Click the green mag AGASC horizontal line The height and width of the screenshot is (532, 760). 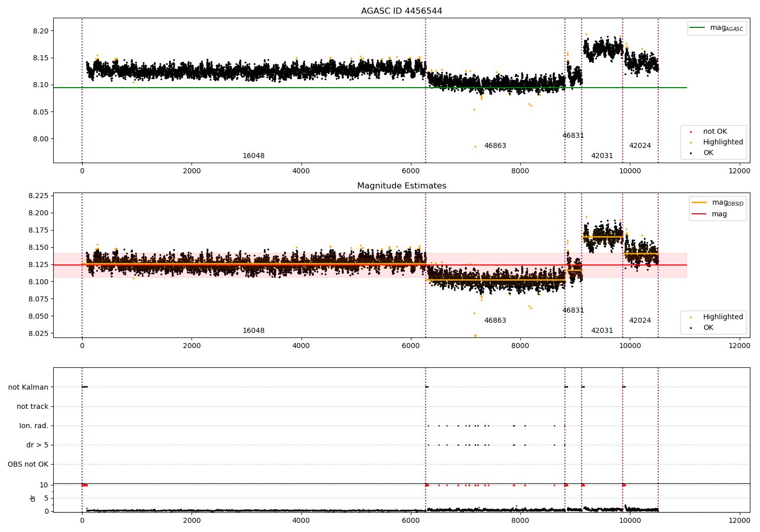coord(370,88)
